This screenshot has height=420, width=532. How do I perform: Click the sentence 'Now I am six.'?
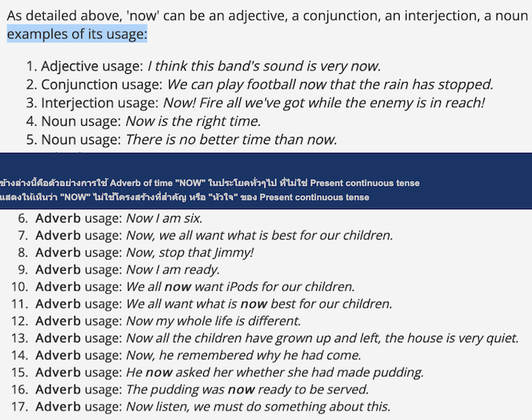click(164, 218)
